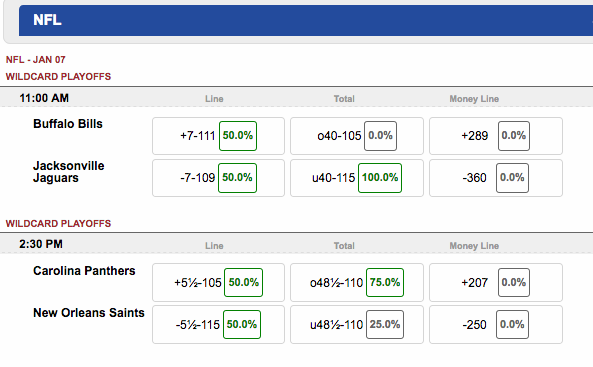Open the Buffalo Bills team name
Image resolution: width=593 pixels, height=367 pixels.
pos(68,124)
